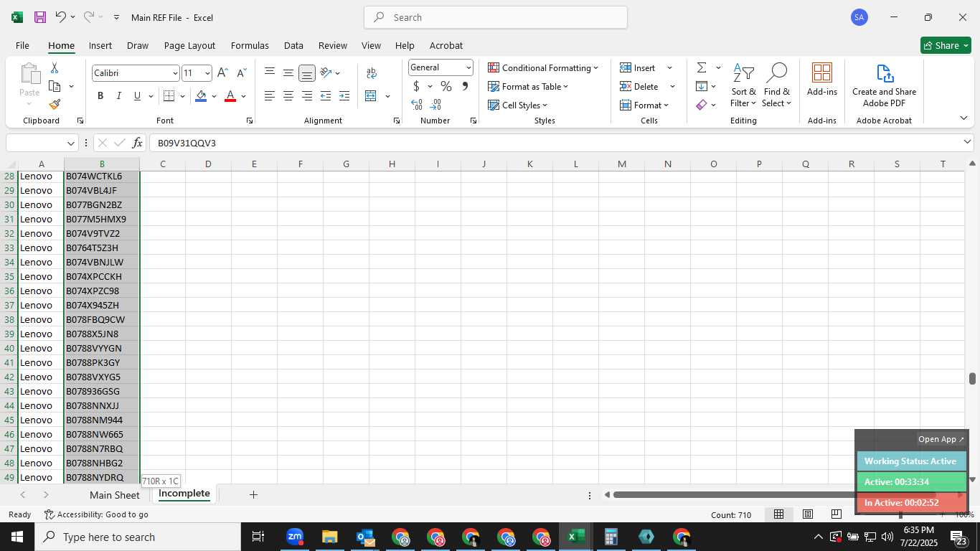Toggle Bold formatting
The image size is (980, 551).
pos(100,96)
